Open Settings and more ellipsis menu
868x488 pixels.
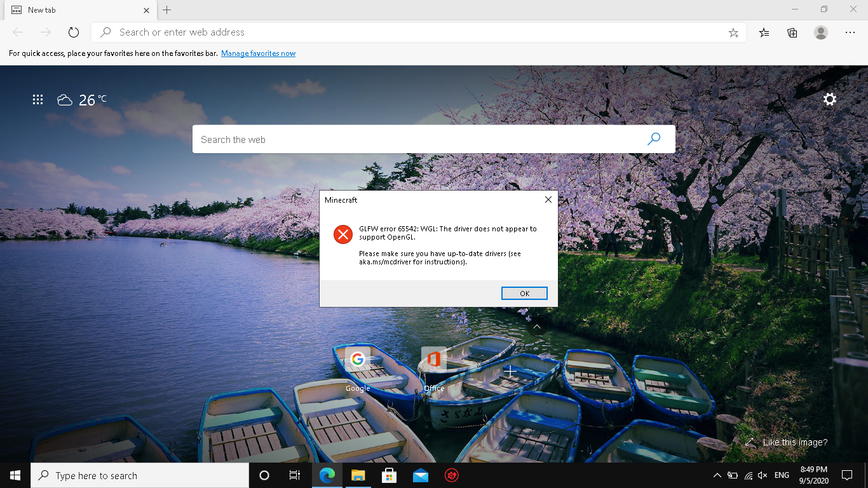coord(850,32)
